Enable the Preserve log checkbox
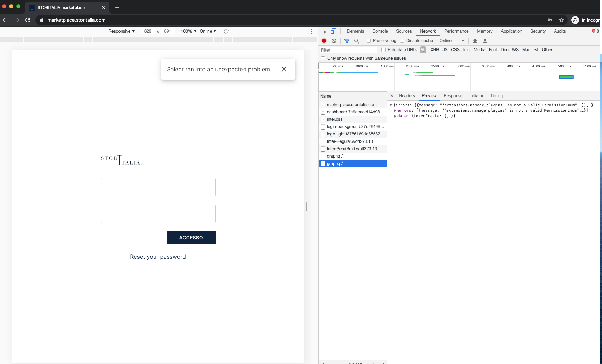This screenshot has width=602, height=364. pyautogui.click(x=368, y=41)
